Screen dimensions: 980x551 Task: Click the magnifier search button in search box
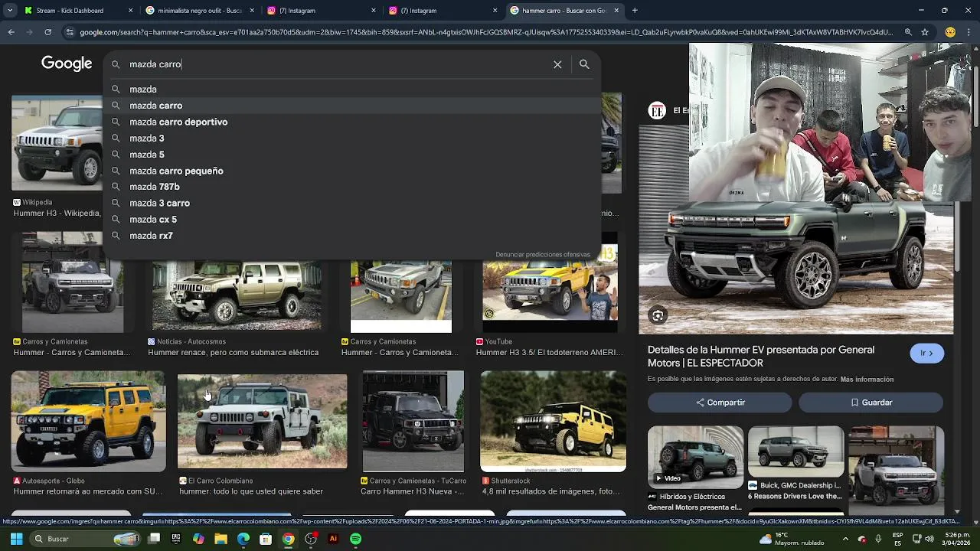coord(584,64)
